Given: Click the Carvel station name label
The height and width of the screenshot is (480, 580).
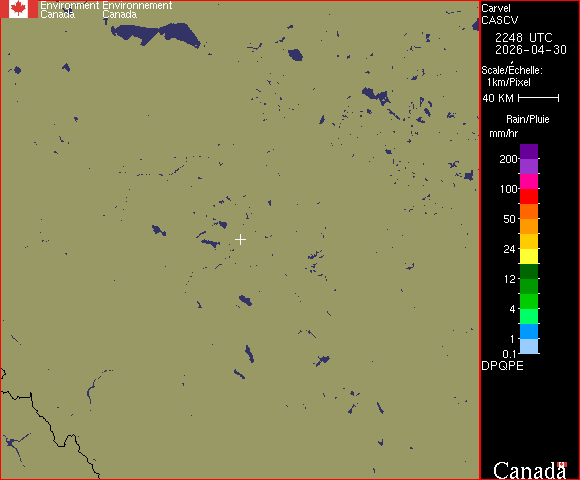Looking at the screenshot, I should pyautogui.click(x=496, y=8).
